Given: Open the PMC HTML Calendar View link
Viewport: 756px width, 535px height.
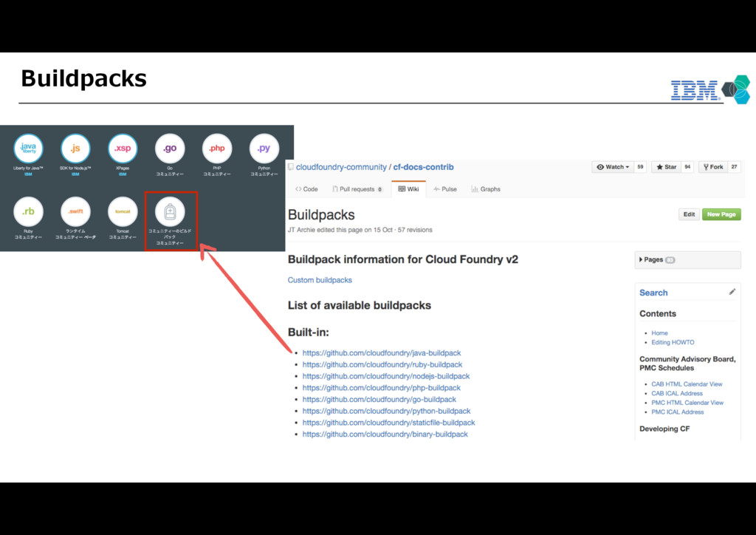Looking at the screenshot, I should pyautogui.click(x=687, y=402).
